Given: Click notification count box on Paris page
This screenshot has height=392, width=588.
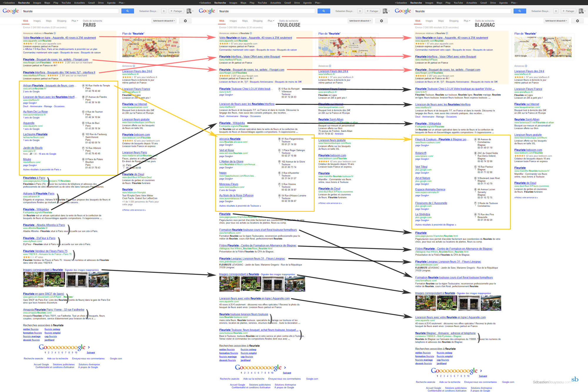Looking at the screenshot, I should [164, 11].
